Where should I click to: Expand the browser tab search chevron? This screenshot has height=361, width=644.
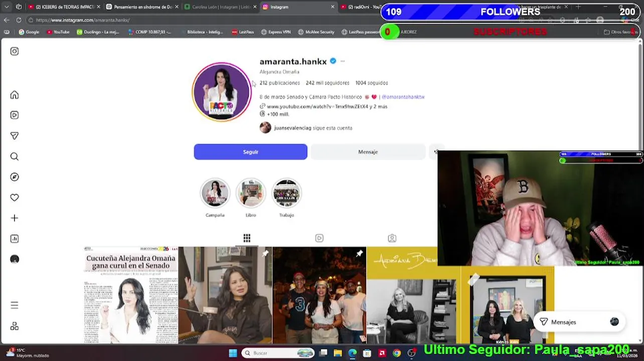7,7
